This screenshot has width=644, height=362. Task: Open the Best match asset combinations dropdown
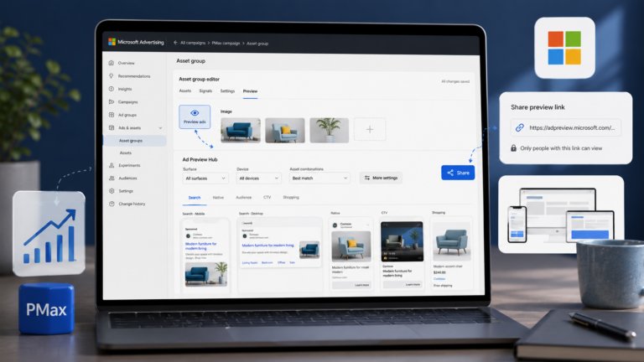point(319,178)
